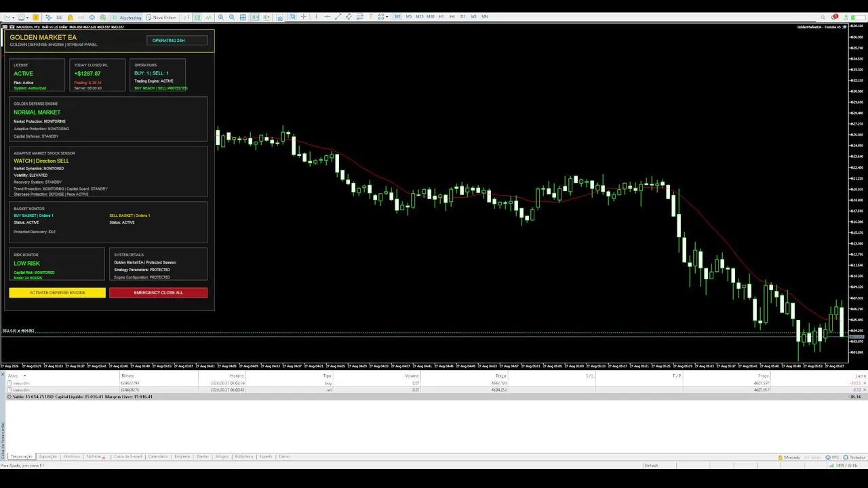
Task: Switch to W1 timeframe
Action: coord(473,17)
